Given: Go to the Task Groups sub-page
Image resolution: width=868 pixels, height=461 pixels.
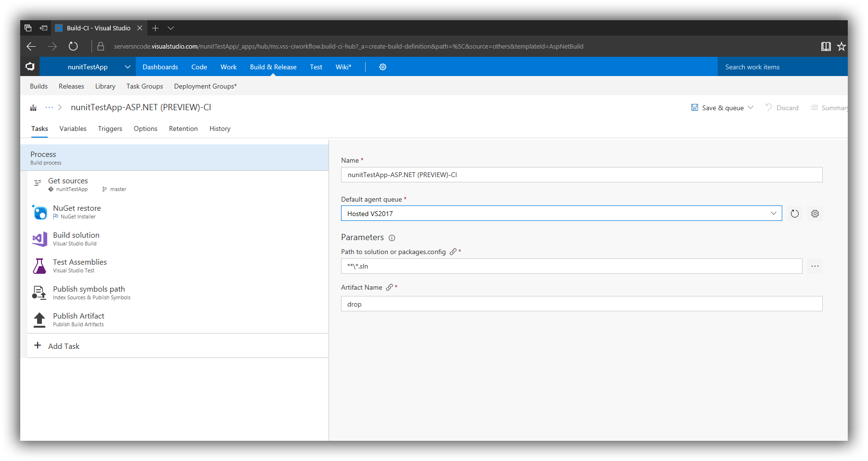Looking at the screenshot, I should [145, 86].
